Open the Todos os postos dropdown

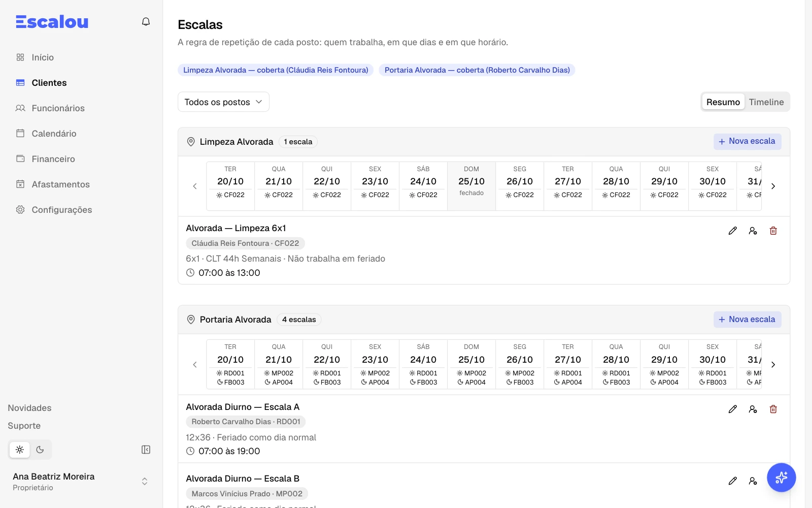tap(223, 102)
